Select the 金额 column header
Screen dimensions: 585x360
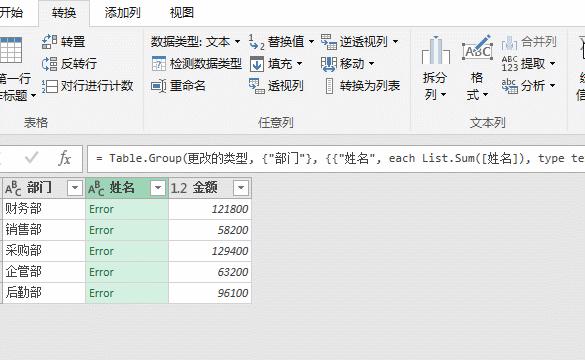(x=210, y=188)
